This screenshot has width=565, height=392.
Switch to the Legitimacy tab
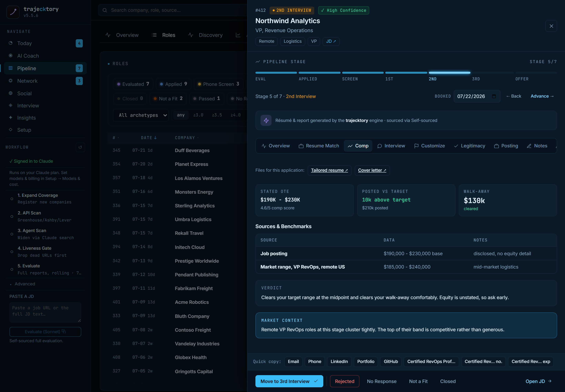click(469, 146)
